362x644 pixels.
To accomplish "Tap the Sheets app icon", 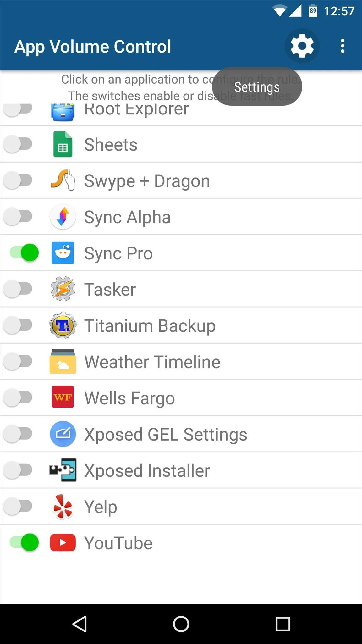I will click(63, 144).
